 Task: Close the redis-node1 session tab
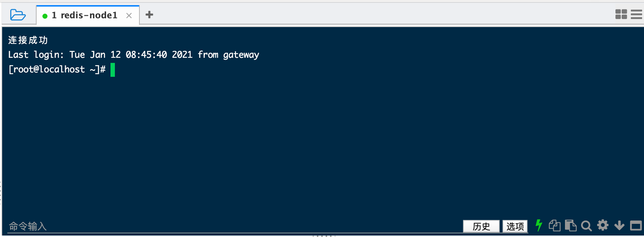[x=129, y=15]
